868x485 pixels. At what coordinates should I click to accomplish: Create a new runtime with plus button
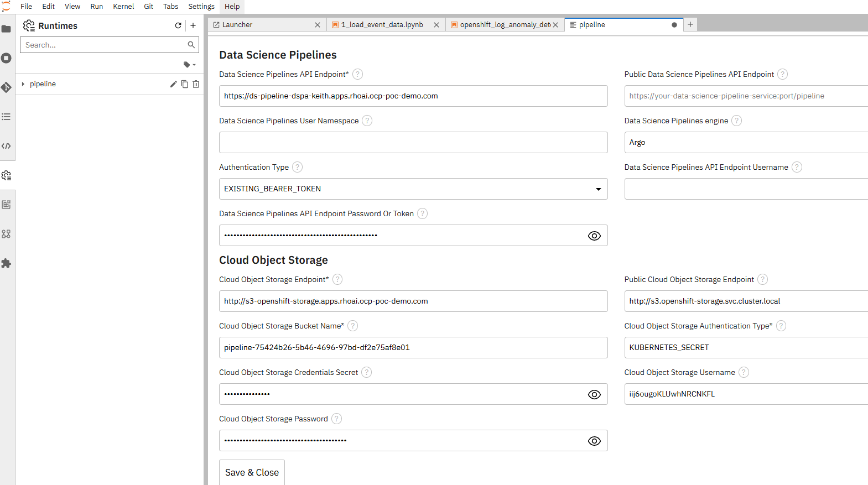[x=193, y=25]
